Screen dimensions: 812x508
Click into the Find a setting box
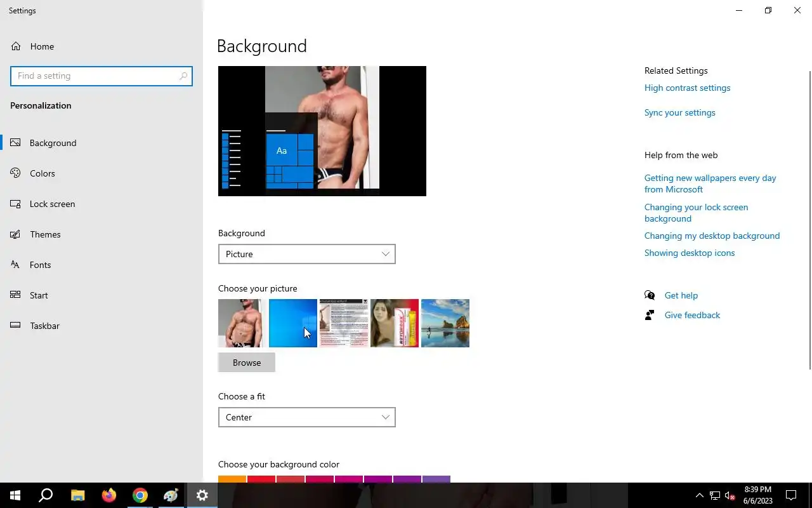coord(101,76)
